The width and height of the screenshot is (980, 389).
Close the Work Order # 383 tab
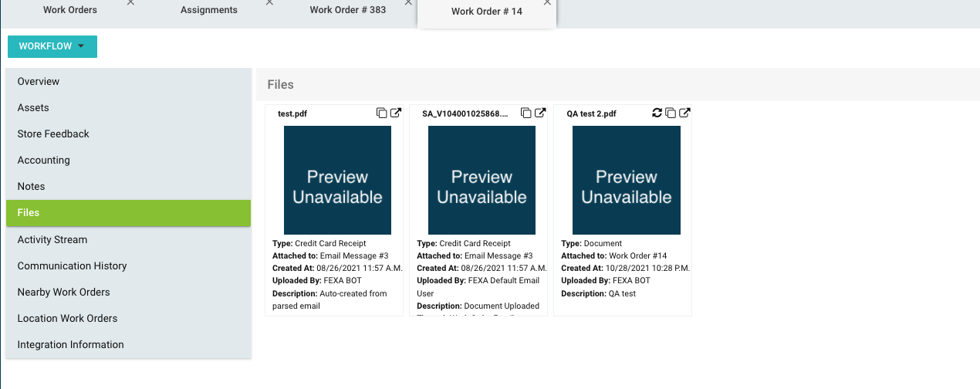click(408, 3)
